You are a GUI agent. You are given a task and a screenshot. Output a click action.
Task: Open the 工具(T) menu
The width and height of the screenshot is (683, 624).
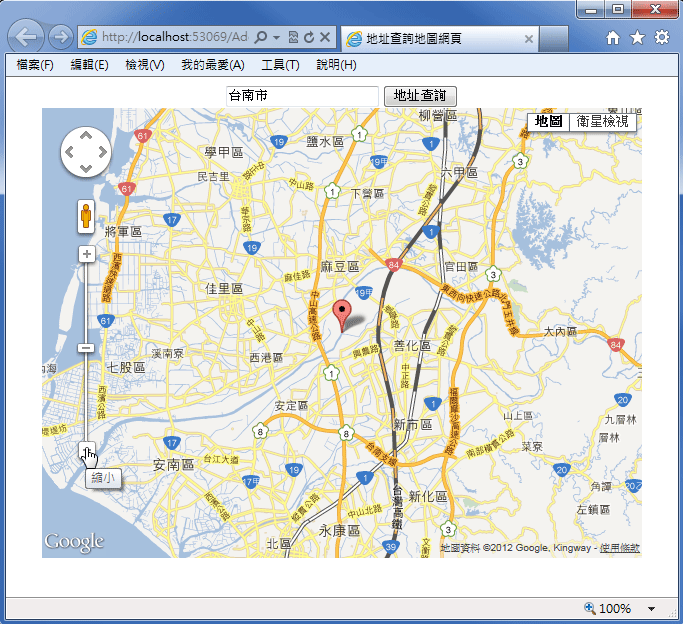coord(280,65)
